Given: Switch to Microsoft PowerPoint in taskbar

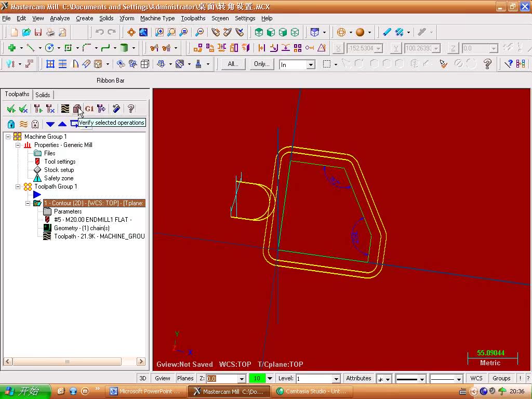Looking at the screenshot, I should coord(145,392).
